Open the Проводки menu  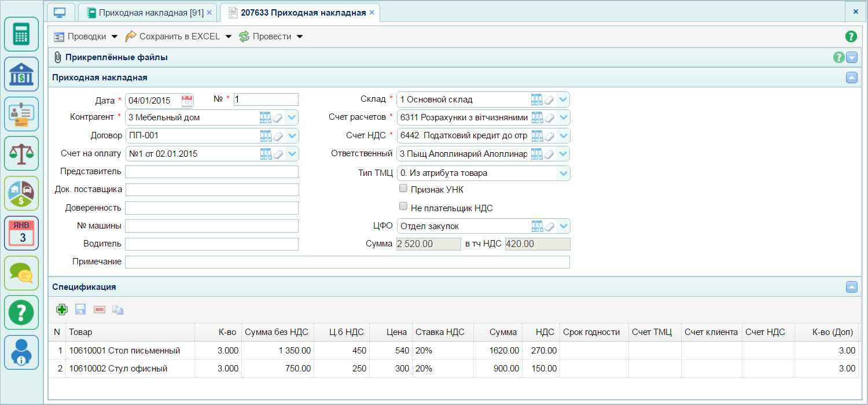86,36
